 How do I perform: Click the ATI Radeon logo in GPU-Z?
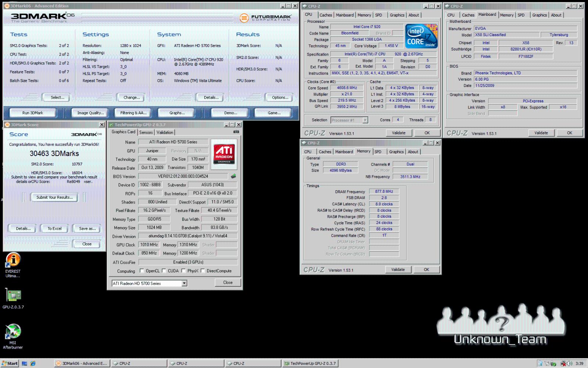click(224, 153)
